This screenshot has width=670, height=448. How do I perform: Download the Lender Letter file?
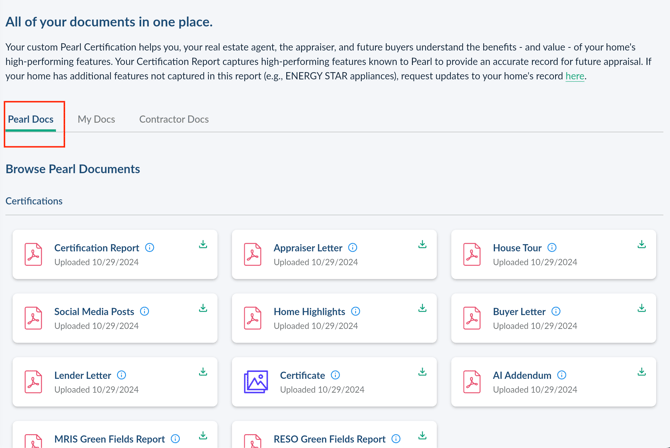[x=203, y=373]
